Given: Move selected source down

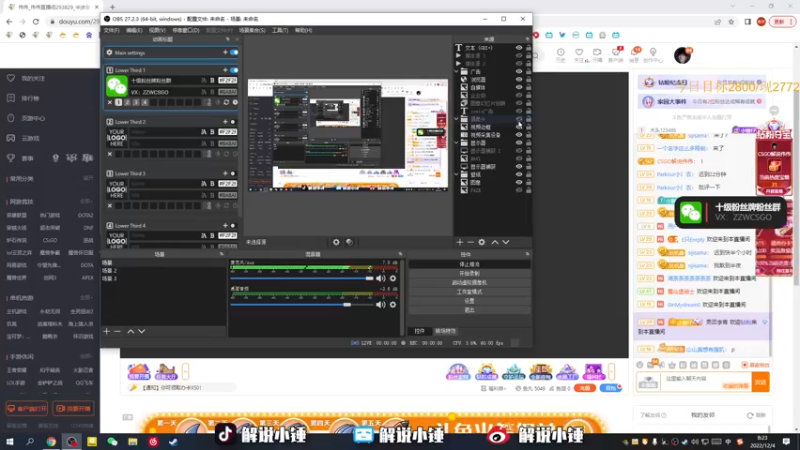Looking at the screenshot, I should 506,242.
